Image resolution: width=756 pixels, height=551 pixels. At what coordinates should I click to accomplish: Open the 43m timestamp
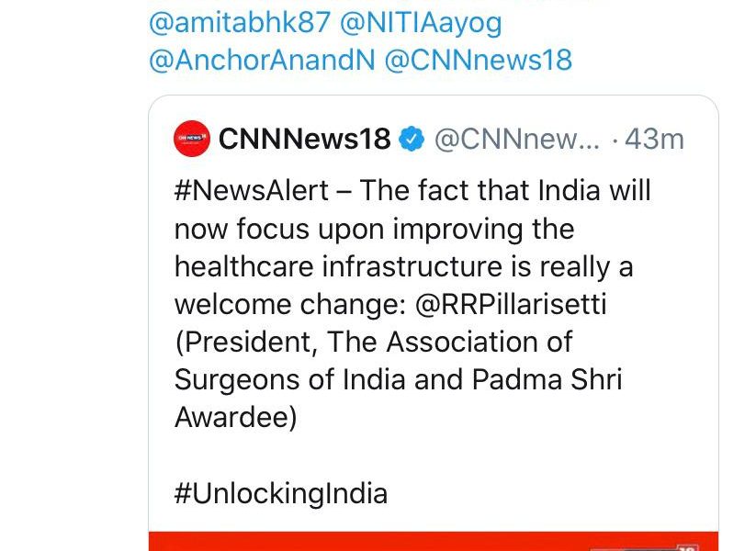point(654,139)
